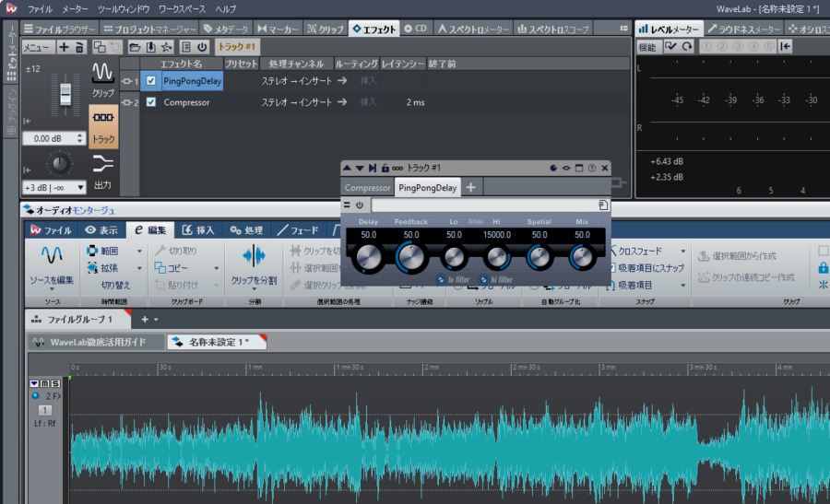Expand the 拡張 dropdown arrow

coord(139,268)
